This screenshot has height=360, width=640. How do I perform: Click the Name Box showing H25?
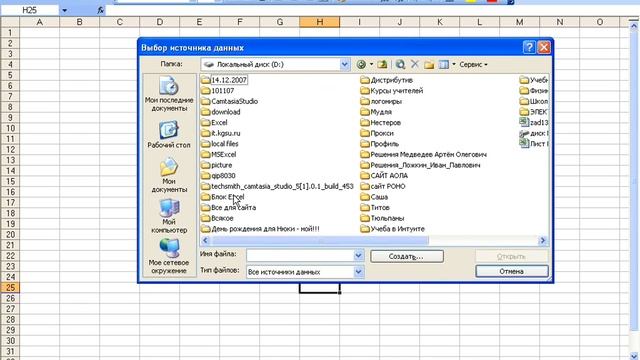[x=30, y=10]
